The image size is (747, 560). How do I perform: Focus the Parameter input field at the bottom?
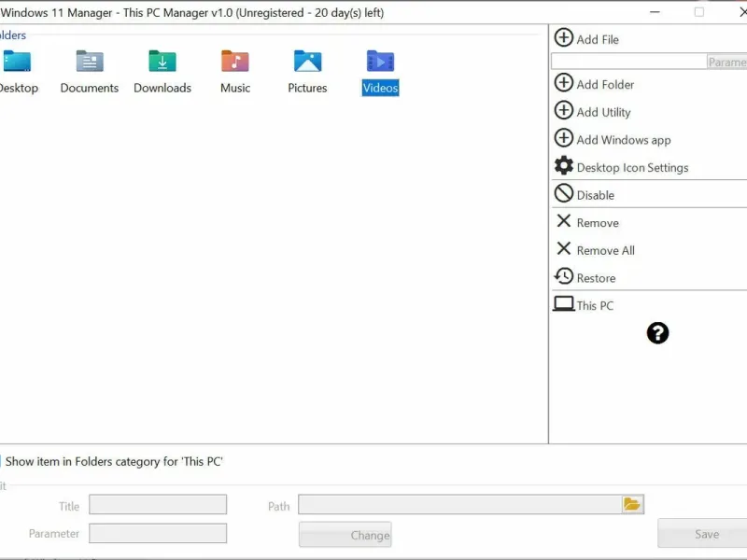pyautogui.click(x=158, y=533)
